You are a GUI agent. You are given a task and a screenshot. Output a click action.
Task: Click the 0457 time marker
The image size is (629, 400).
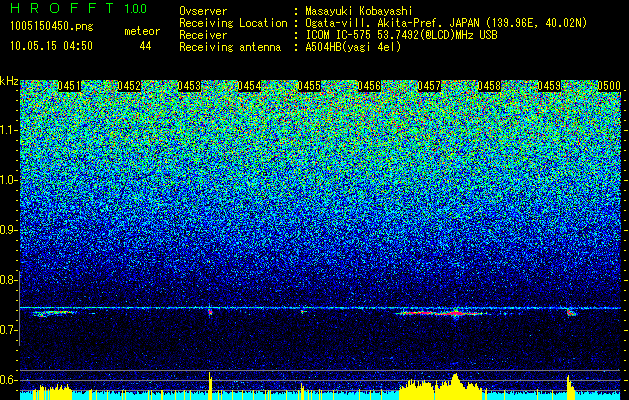coord(429,86)
